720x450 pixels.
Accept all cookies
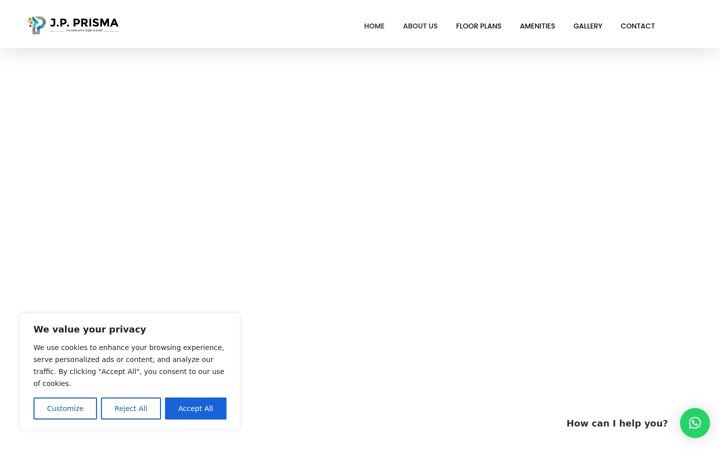(x=196, y=408)
